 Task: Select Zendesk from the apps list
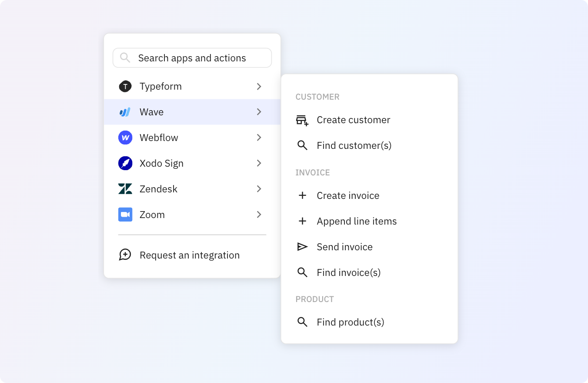pyautogui.click(x=192, y=189)
